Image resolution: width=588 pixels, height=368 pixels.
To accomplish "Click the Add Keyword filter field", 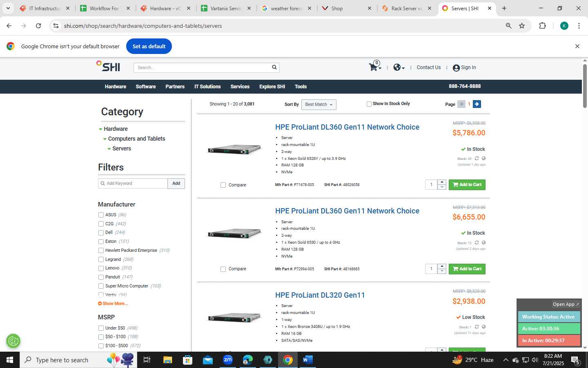I will coord(133,184).
